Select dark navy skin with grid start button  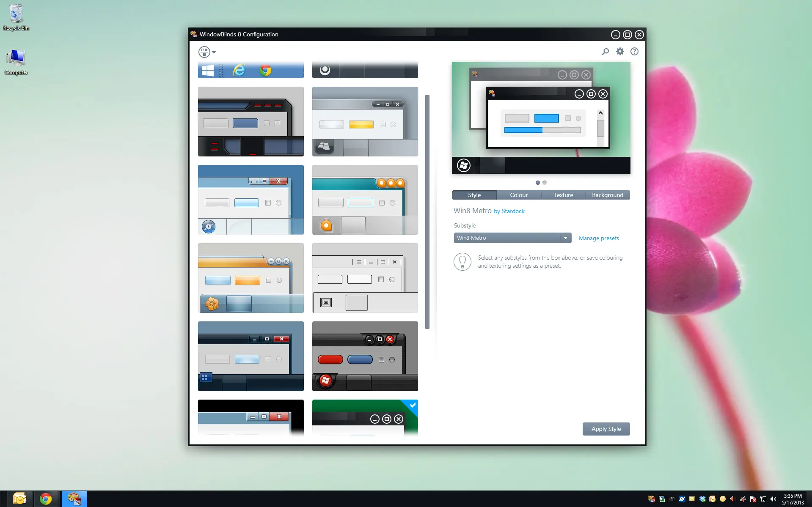[x=251, y=356]
